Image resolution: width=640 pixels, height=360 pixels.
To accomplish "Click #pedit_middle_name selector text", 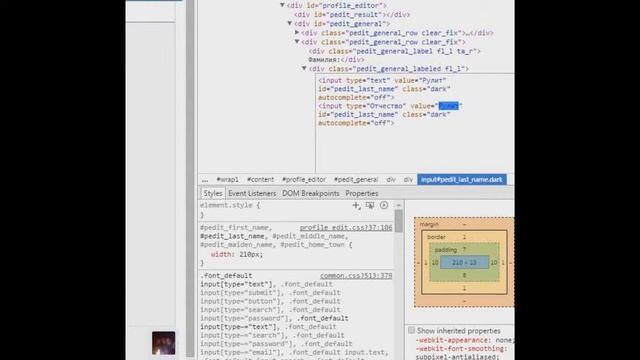I will [x=308, y=236].
